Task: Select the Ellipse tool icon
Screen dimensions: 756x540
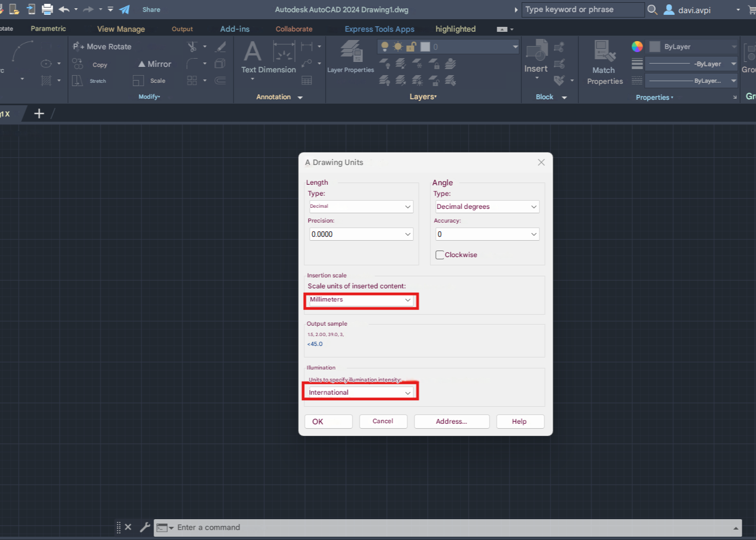Action: click(46, 64)
